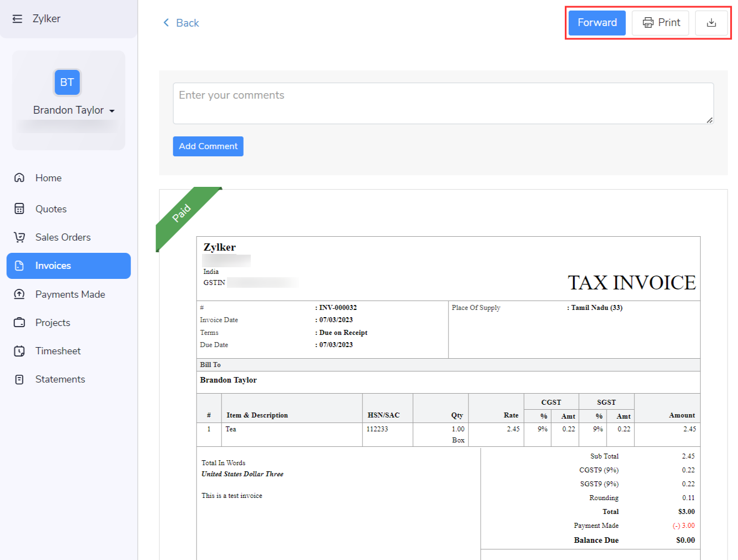Screen dimensions: 738x560
Task: Download the invoice with the download icon
Action: pyautogui.click(x=712, y=22)
